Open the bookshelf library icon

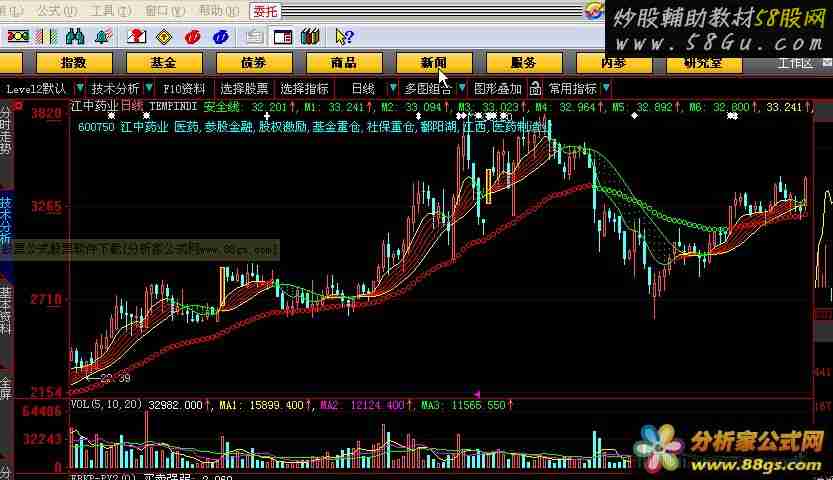(310, 37)
